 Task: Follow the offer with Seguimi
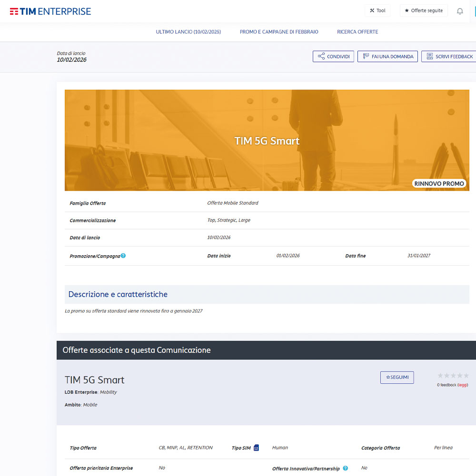[x=397, y=377]
